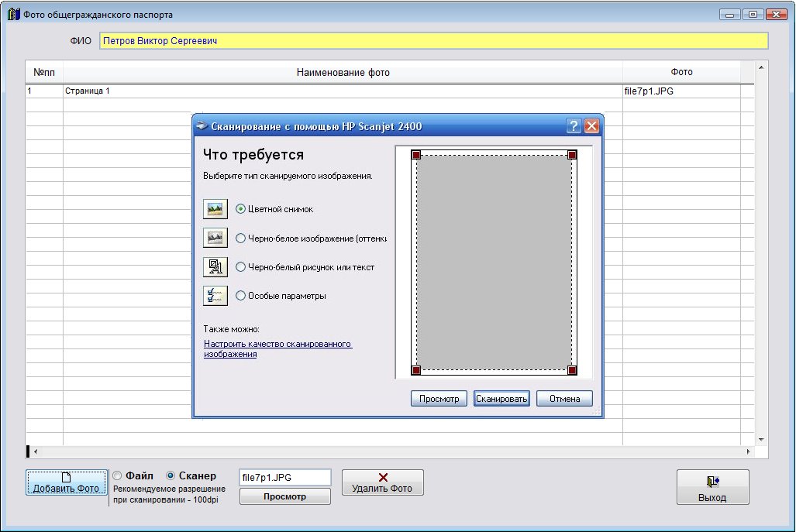This screenshot has width=796, height=532.
Task: Select the Цветной снимок radio option
Action: pyautogui.click(x=240, y=209)
